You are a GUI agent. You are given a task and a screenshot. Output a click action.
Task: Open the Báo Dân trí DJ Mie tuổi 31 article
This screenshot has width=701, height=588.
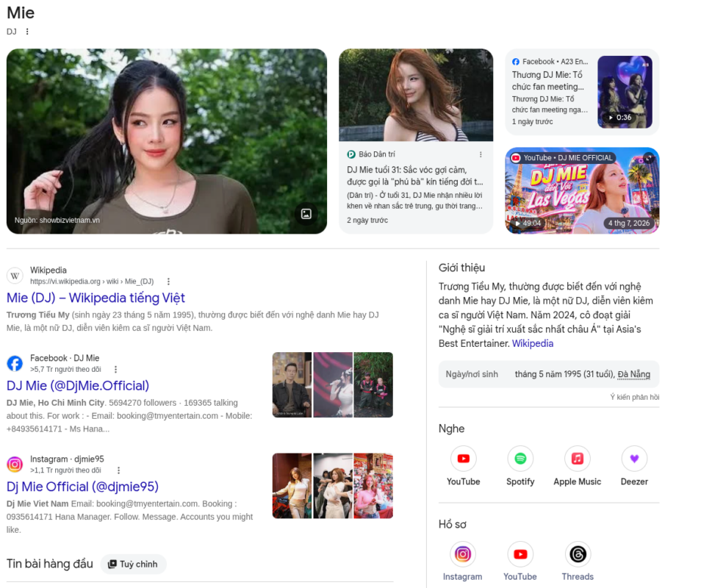415,176
